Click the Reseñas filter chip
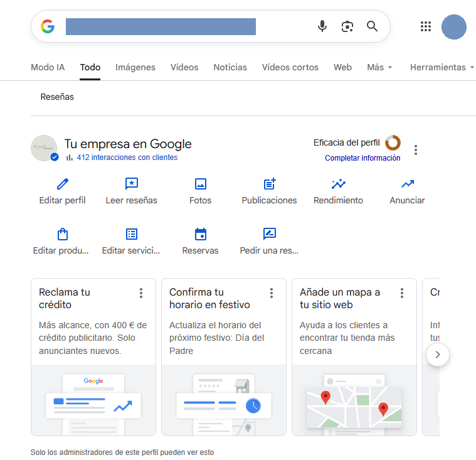Viewport: 476px width, 460px height. (57, 97)
